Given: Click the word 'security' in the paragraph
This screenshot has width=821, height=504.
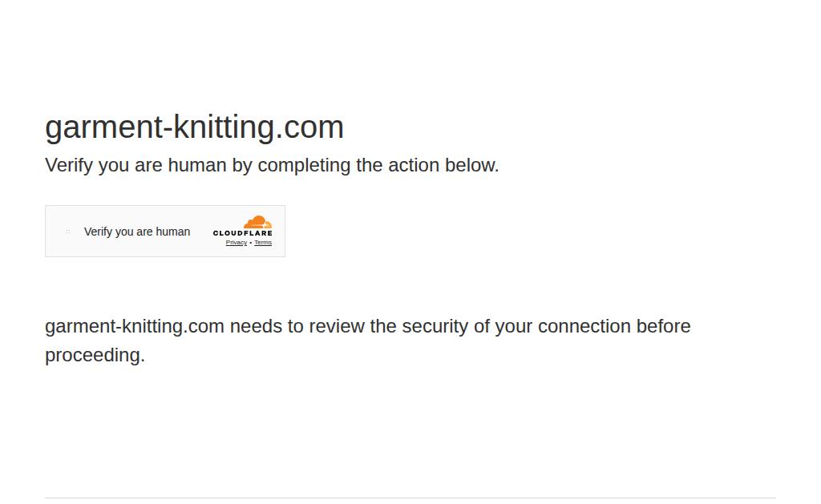Looking at the screenshot, I should (x=435, y=327).
